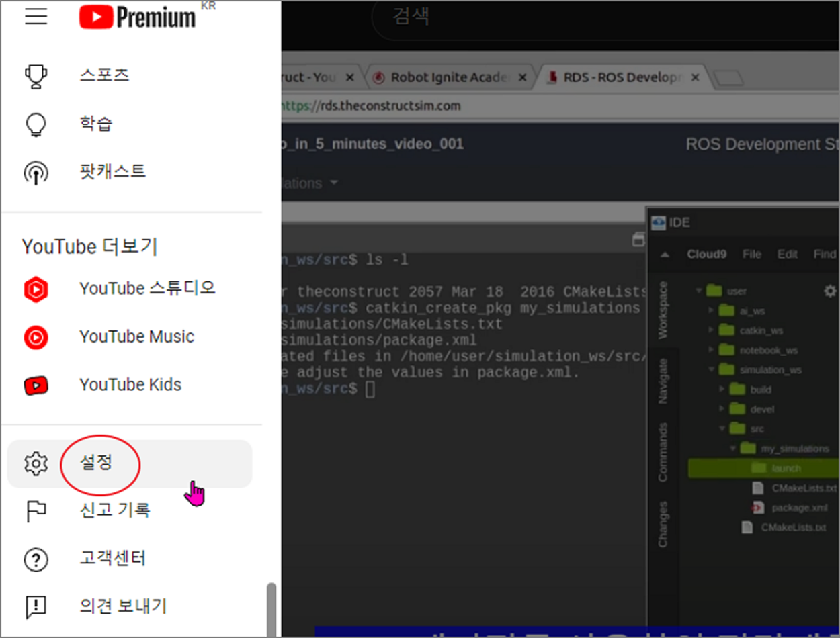Screen dimensions: 840x638
Task: Close the RDS - ROS Development tab
Action: click(x=696, y=77)
